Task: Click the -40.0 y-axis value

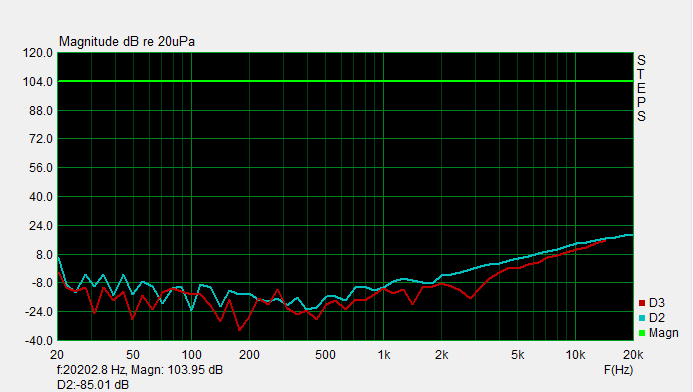Action: click(39, 341)
